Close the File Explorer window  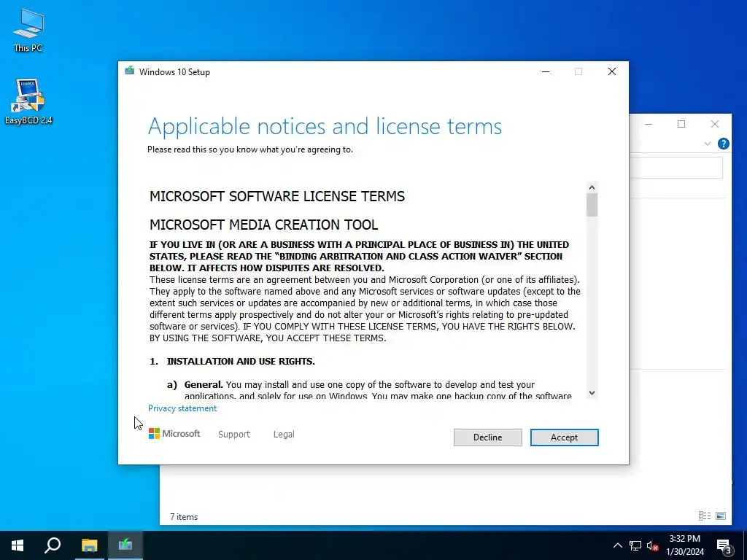(715, 124)
